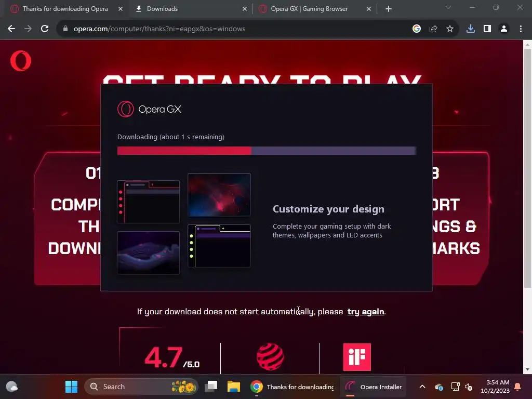Click the 'Customize your design' heading

(328, 209)
